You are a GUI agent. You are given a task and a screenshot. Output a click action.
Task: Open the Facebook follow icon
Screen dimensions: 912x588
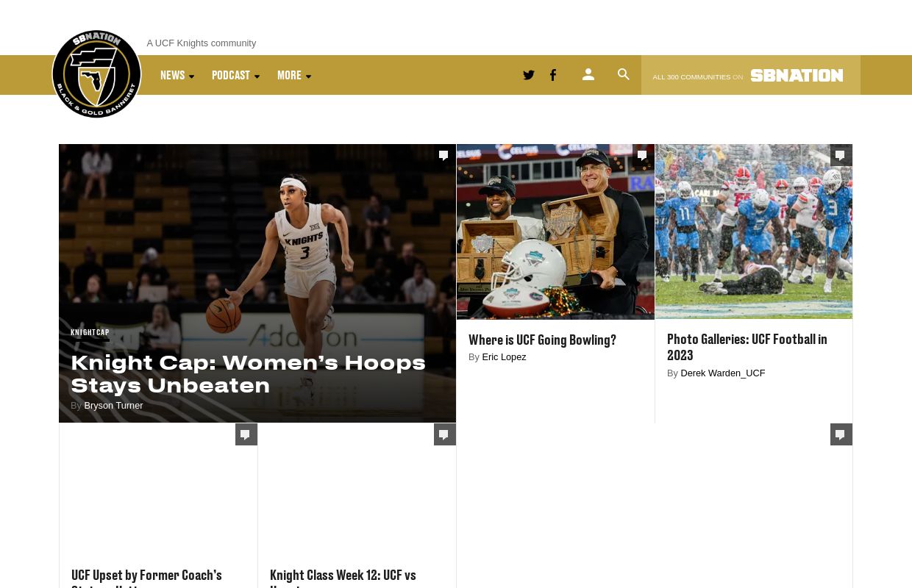[553, 75]
